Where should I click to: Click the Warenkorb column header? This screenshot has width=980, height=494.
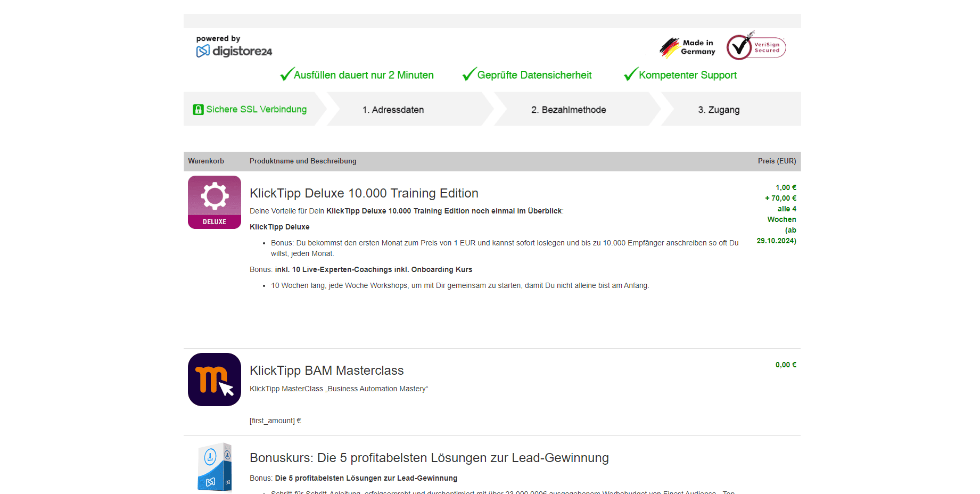click(206, 161)
